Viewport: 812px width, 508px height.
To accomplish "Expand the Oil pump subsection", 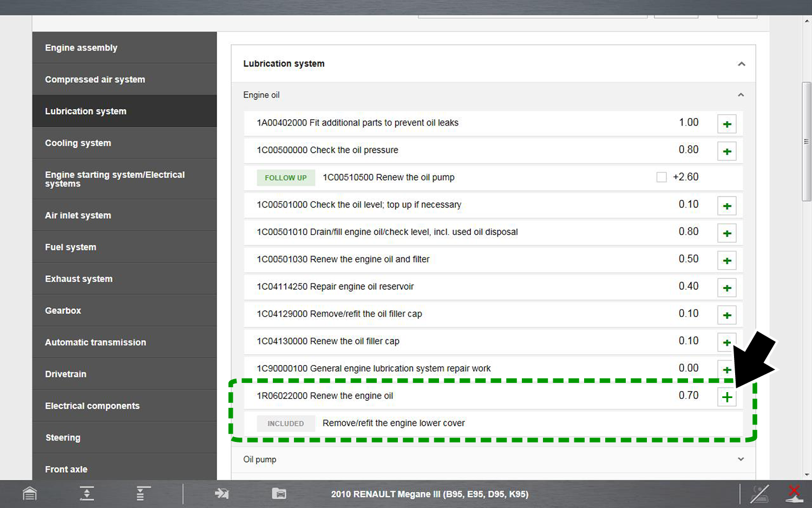I will pyautogui.click(x=741, y=459).
